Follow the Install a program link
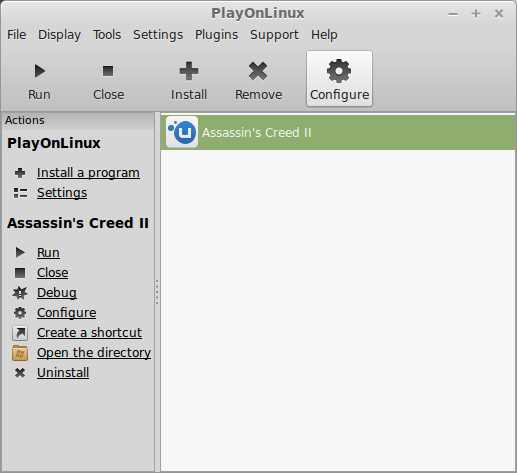The height and width of the screenshot is (473, 517). click(x=88, y=173)
